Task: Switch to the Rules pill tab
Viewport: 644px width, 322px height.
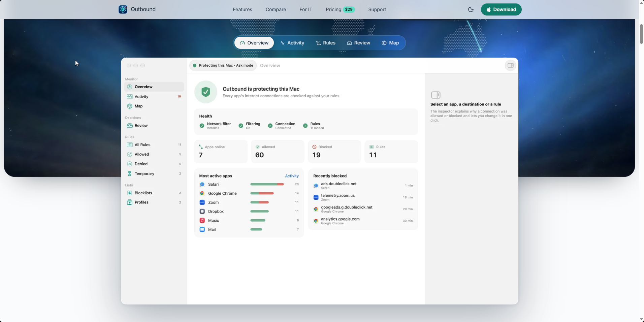Action: point(326,43)
